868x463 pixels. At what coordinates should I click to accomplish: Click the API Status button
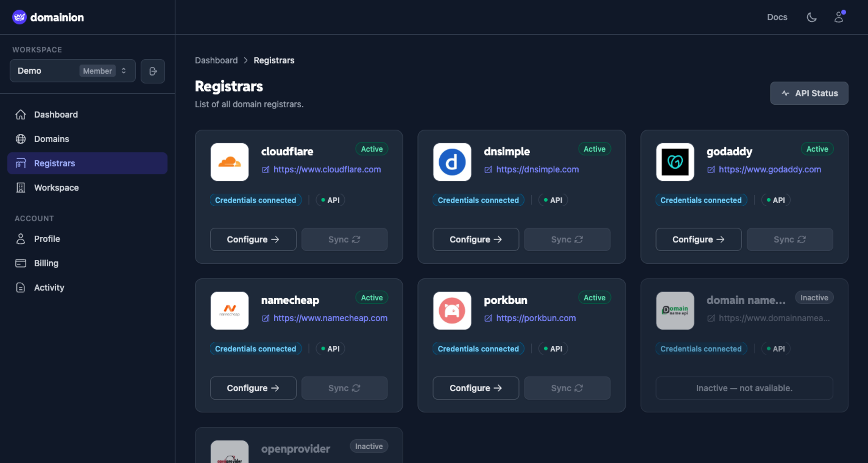point(809,93)
